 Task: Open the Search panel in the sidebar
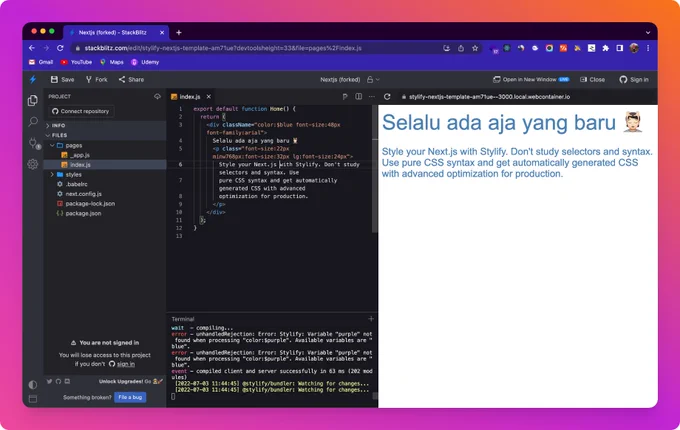(33, 121)
